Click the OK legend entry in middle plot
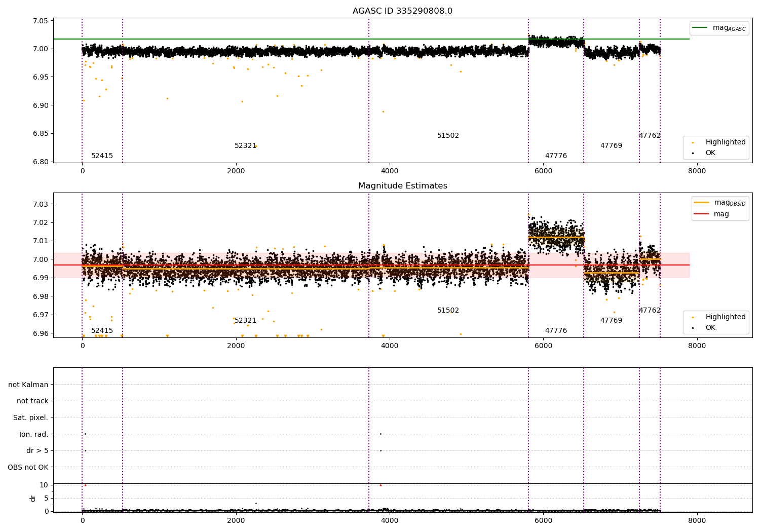This screenshot has width=760, height=532. click(710, 328)
